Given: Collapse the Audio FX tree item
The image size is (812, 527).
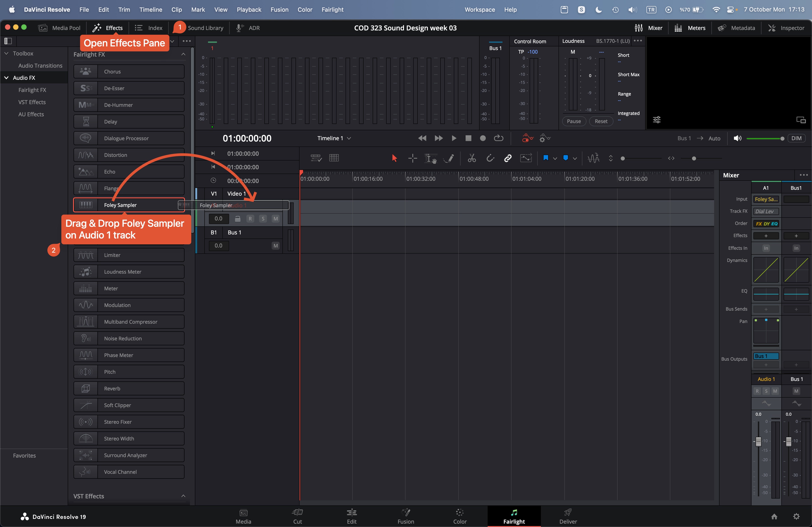Looking at the screenshot, I should point(6,78).
